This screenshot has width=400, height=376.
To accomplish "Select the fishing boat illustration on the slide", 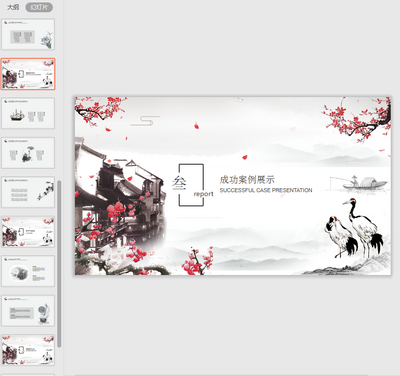I will [x=358, y=183].
